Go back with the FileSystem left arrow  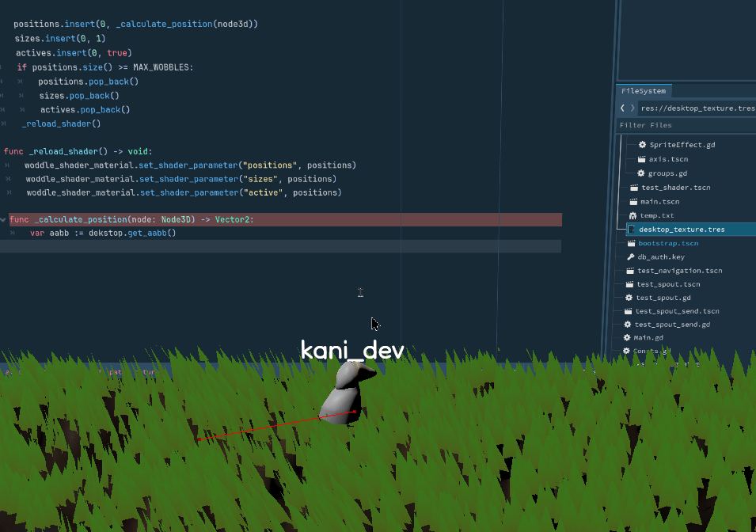point(622,108)
